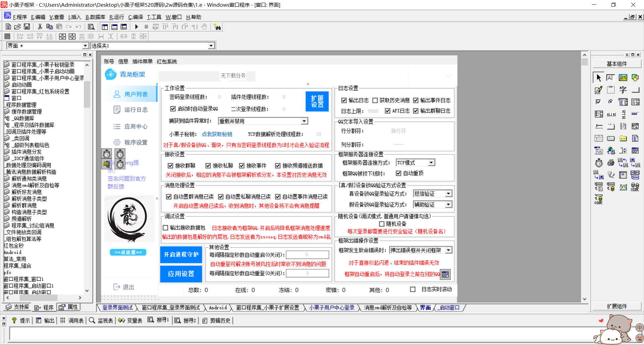The height and width of the screenshot is (345, 644).
Task: Switch to the Android tab
Action: point(218,307)
